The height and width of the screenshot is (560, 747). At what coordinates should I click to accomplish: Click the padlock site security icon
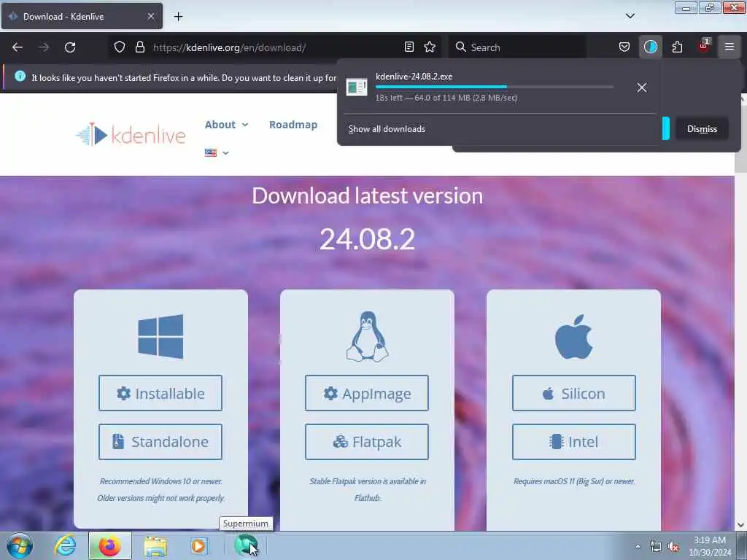(x=139, y=47)
